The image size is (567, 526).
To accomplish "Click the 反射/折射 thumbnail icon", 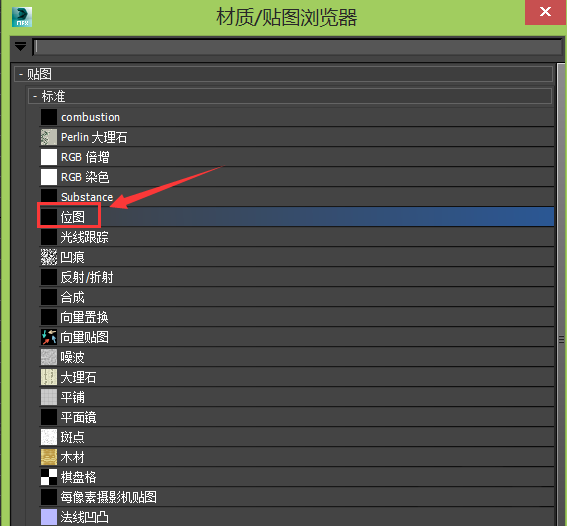I will point(49,277).
